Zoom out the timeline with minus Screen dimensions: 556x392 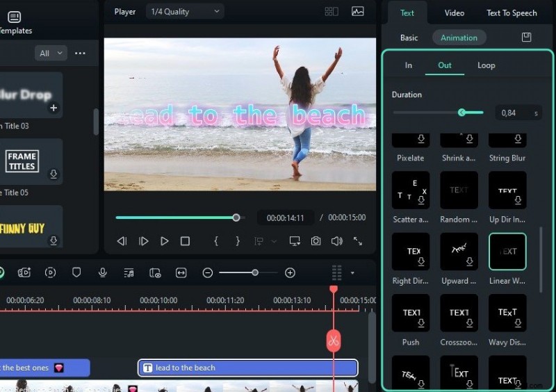(x=207, y=273)
